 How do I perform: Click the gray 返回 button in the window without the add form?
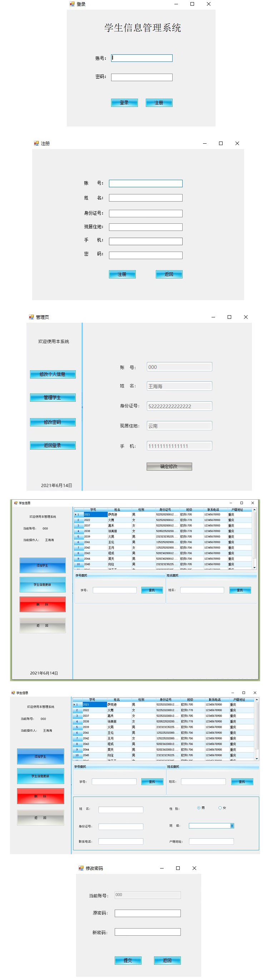coord(43,625)
